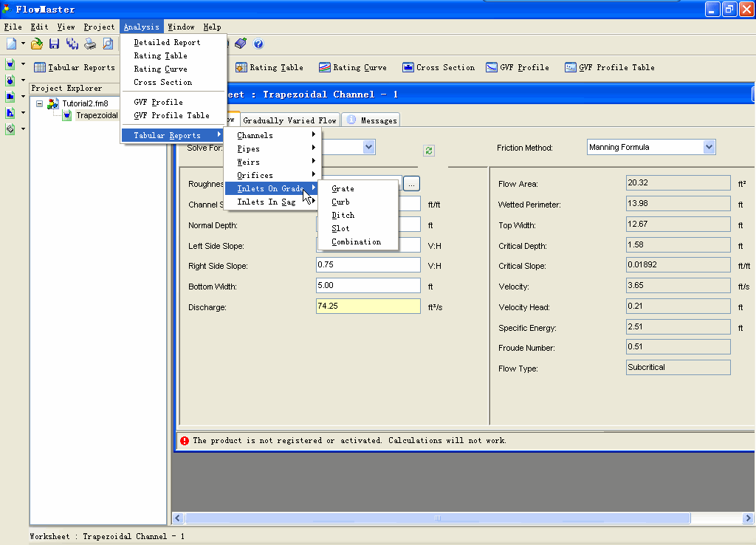Click the Trapezoidal worksheet icon in the tree
Screen dimensions: 756x545
pos(67,116)
